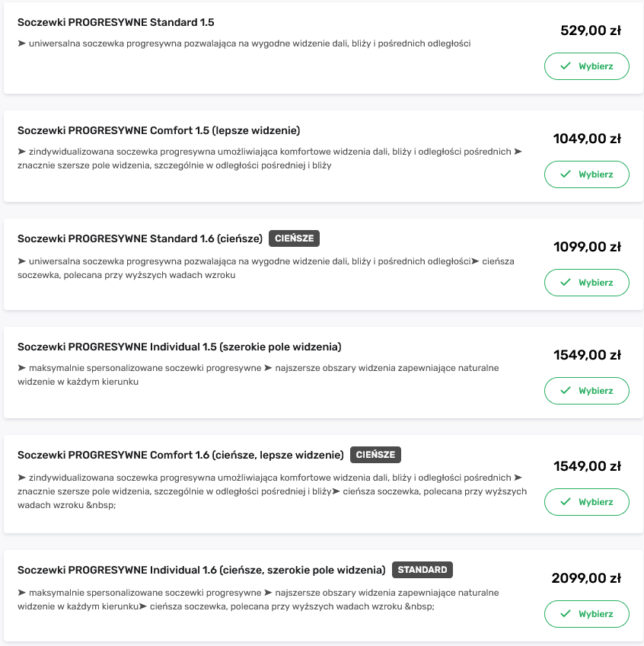Open the Standard 1.6 (cieńsze) product title

(140, 238)
